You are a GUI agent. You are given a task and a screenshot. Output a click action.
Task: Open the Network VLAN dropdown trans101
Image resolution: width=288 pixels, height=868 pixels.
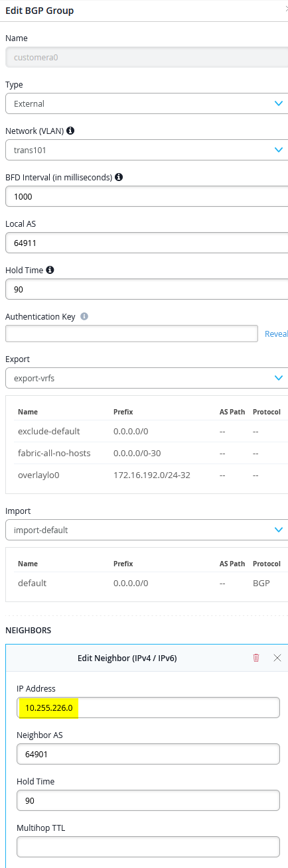147,150
